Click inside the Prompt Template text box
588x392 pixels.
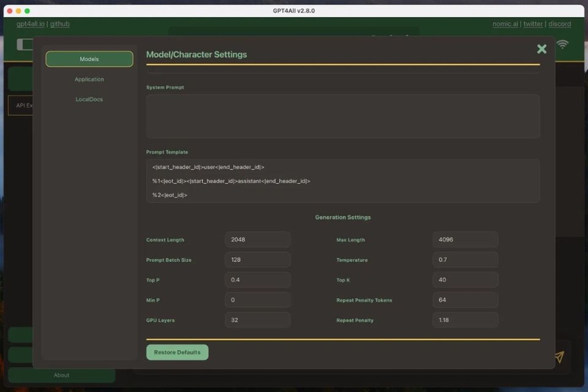tap(343, 181)
